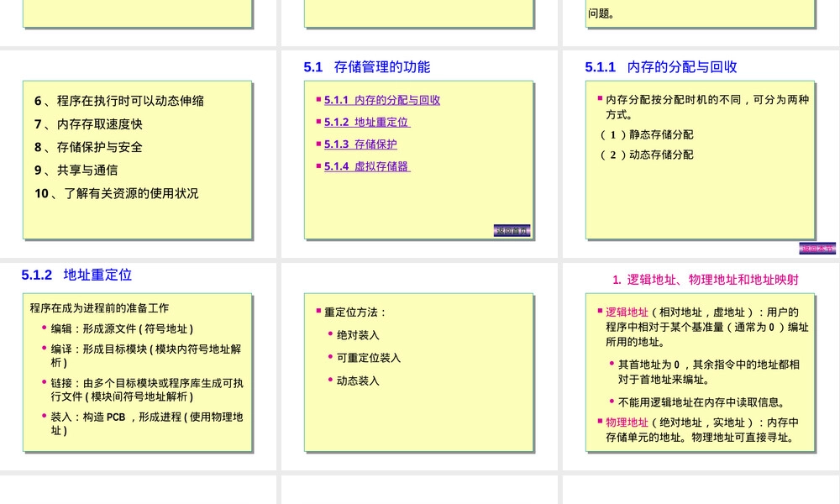Click the heading 5.1.1 内存的分配与回收

coord(661,67)
